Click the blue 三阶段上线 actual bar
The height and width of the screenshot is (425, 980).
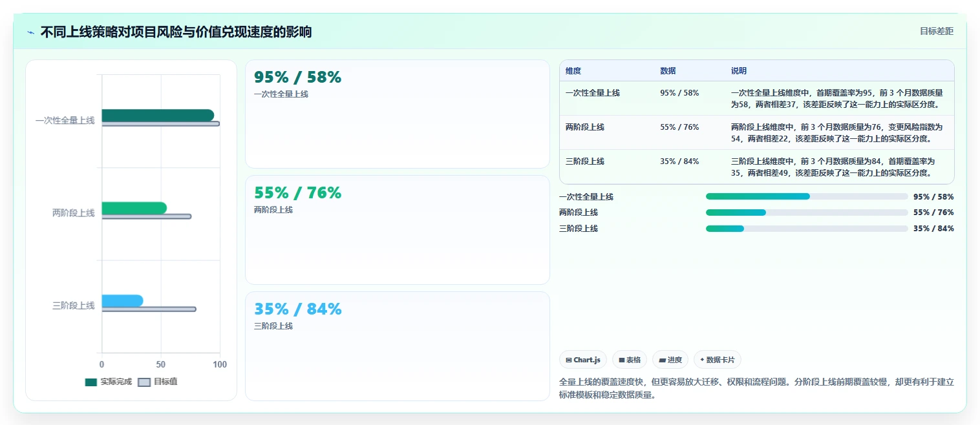pos(122,300)
